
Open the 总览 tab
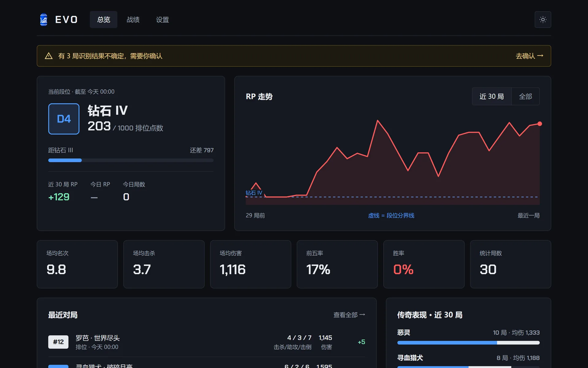tap(104, 20)
